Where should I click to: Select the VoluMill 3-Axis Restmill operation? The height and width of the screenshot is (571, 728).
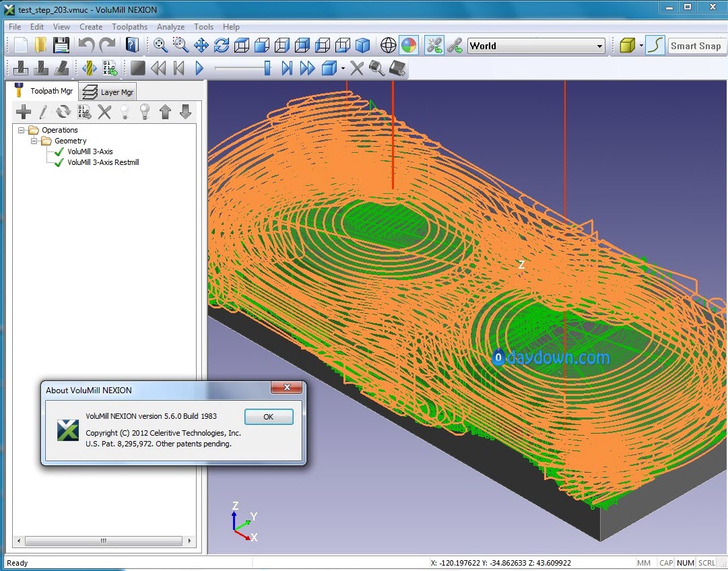point(103,162)
